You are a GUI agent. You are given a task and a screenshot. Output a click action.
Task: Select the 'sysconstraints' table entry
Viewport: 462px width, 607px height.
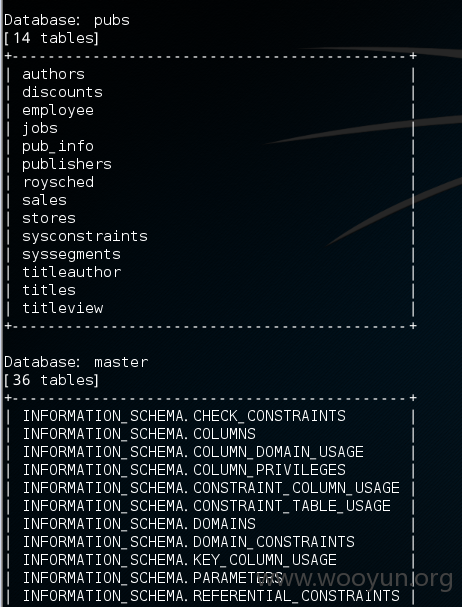[x=85, y=236]
